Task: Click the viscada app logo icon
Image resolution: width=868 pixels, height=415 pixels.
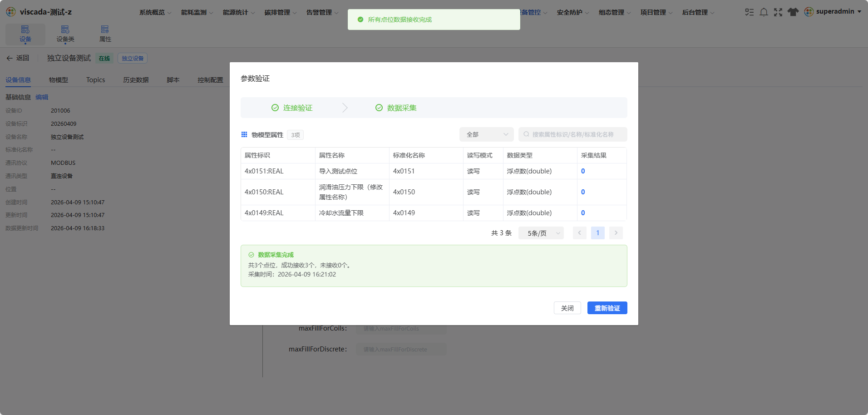Action: [x=11, y=12]
